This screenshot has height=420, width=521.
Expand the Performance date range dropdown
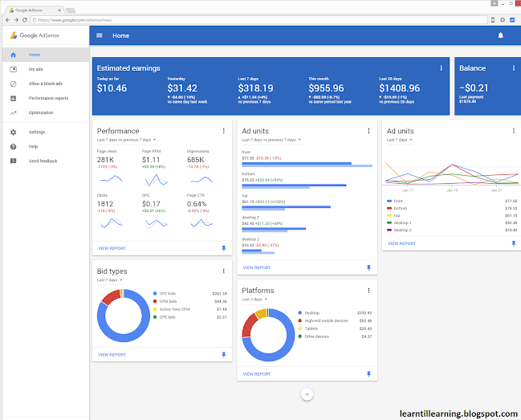127,140
